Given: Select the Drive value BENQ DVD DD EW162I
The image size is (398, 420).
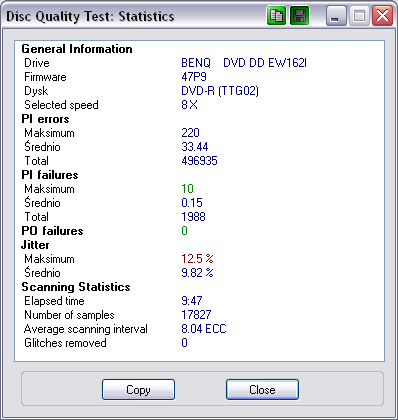Looking at the screenshot, I should (244, 63).
